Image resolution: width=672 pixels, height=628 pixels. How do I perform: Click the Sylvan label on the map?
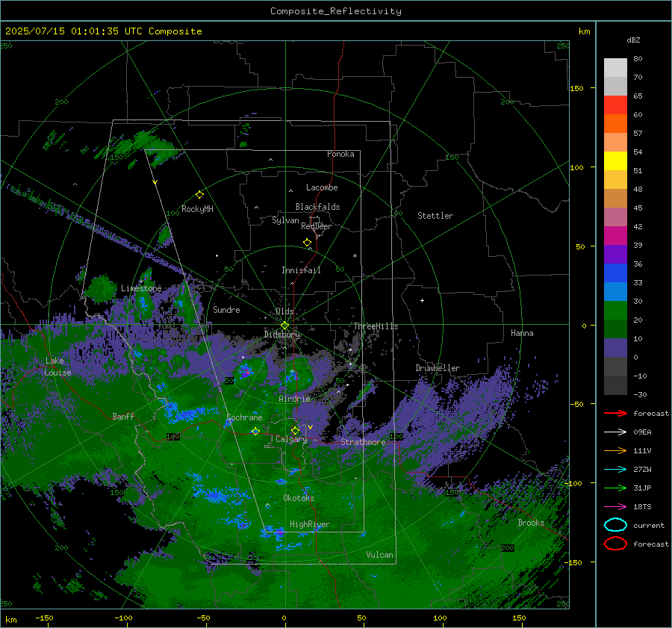click(285, 220)
